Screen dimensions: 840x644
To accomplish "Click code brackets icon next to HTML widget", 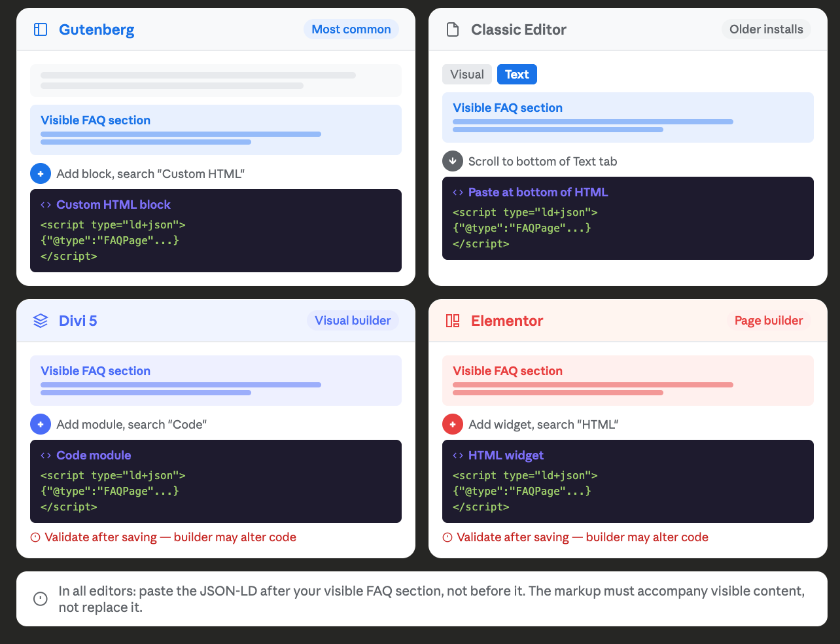I will [458, 456].
